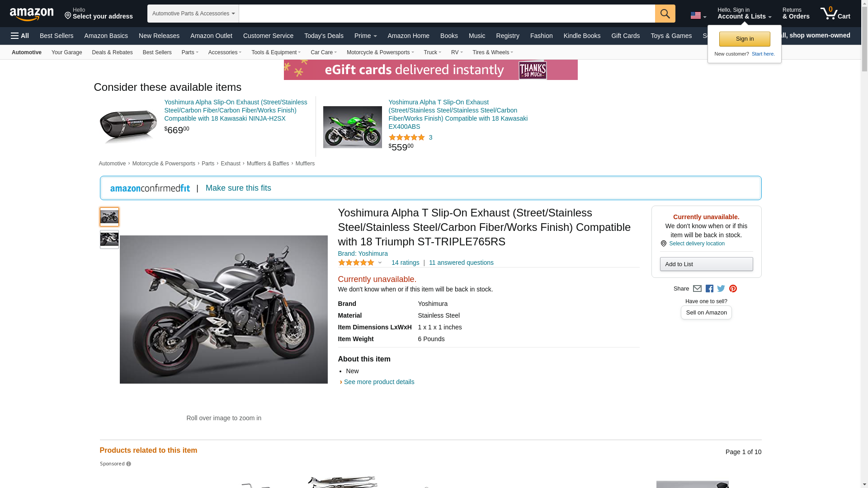Open the country flag language selector
The image size is (868, 488).
(x=698, y=15)
